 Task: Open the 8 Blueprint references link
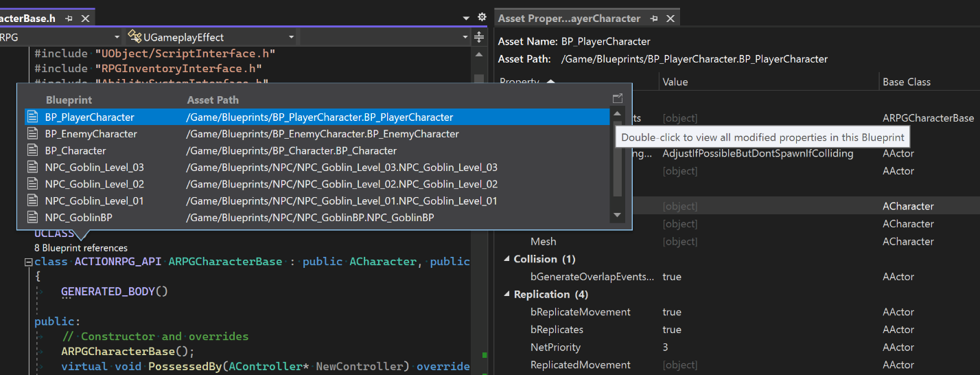(81, 247)
